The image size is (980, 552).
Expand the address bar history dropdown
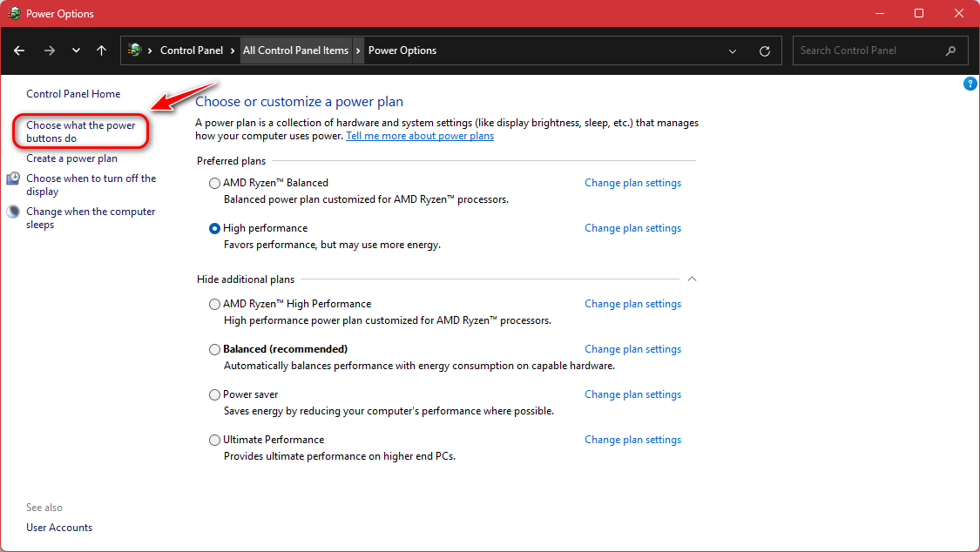pyautogui.click(x=733, y=50)
